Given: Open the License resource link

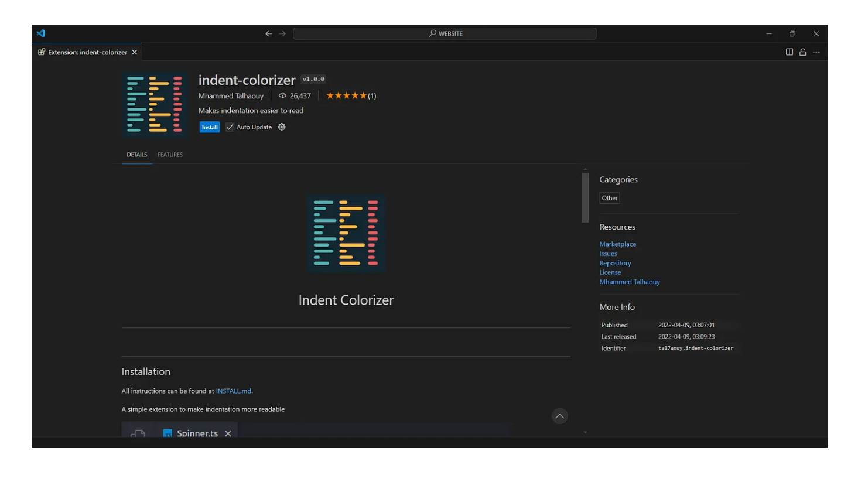Looking at the screenshot, I should (x=610, y=272).
